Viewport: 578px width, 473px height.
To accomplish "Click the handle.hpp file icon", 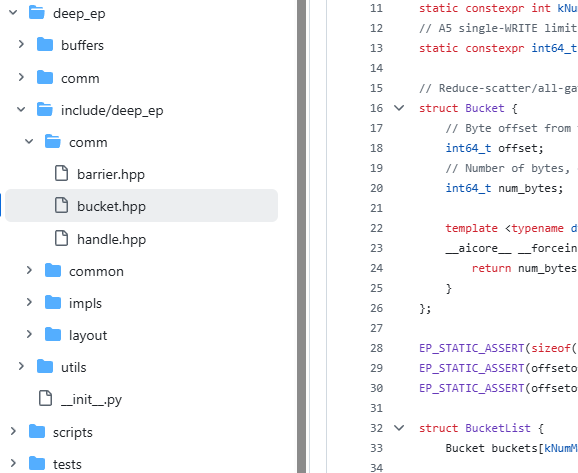I will (61, 238).
